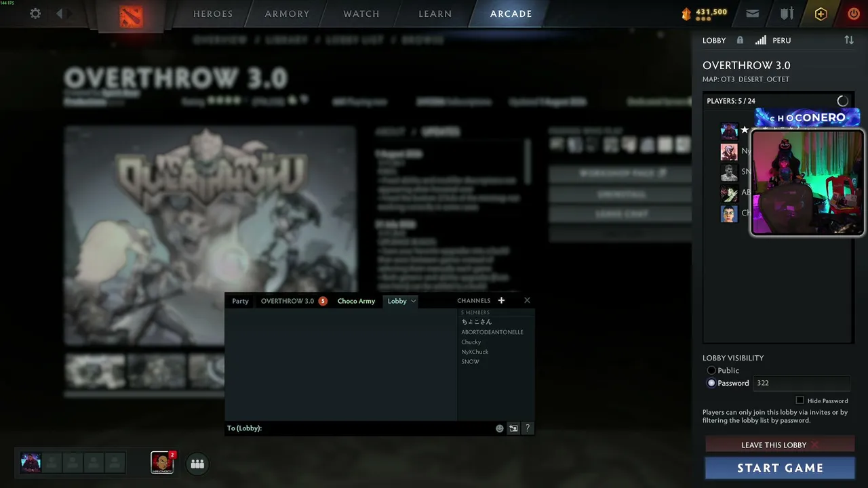Screen dimensions: 868x488
Task: Select chat member NyXChuck
Action: click(x=475, y=352)
